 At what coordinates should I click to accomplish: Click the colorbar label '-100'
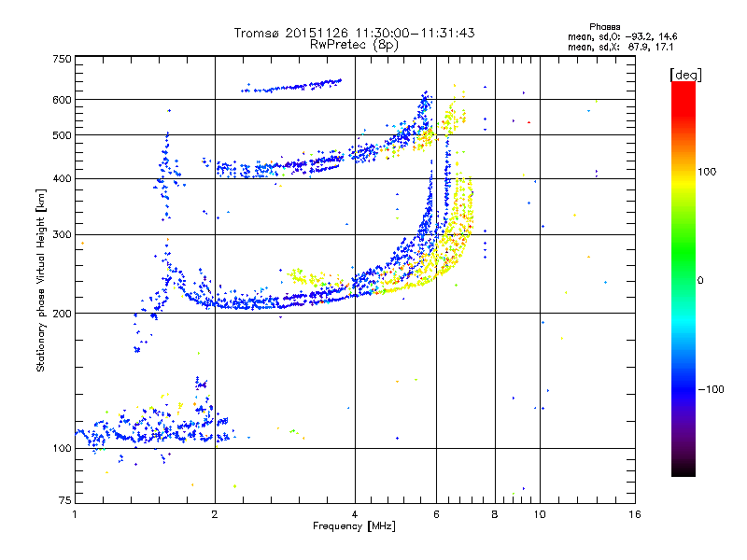[x=711, y=389]
